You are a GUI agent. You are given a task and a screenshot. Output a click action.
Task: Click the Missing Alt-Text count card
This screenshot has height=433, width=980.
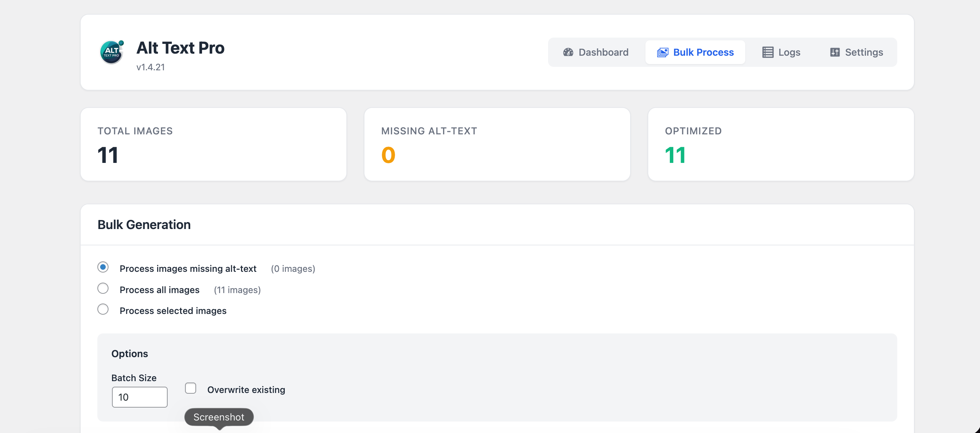tap(497, 144)
